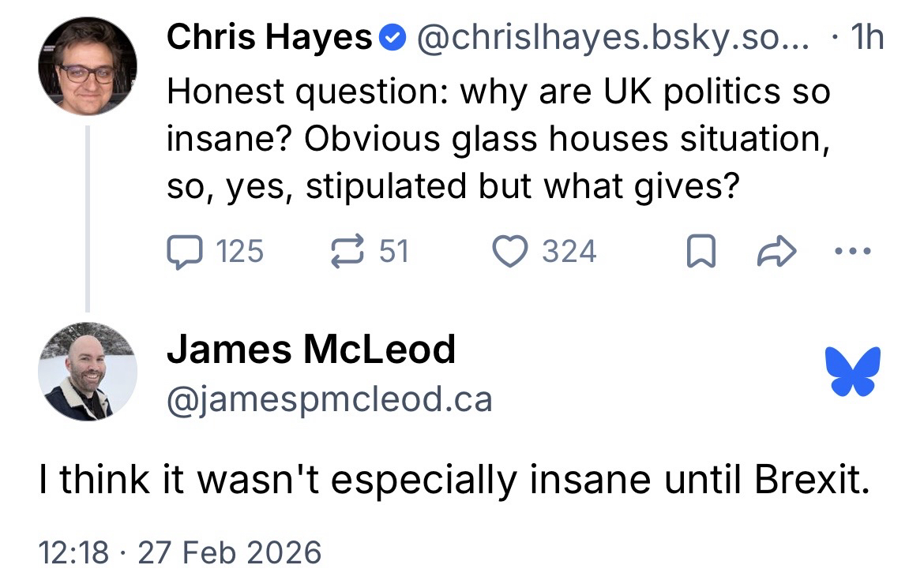Click the share arrow icon
Image resolution: width=924 pixels, height=580 pixels.
[778, 253]
